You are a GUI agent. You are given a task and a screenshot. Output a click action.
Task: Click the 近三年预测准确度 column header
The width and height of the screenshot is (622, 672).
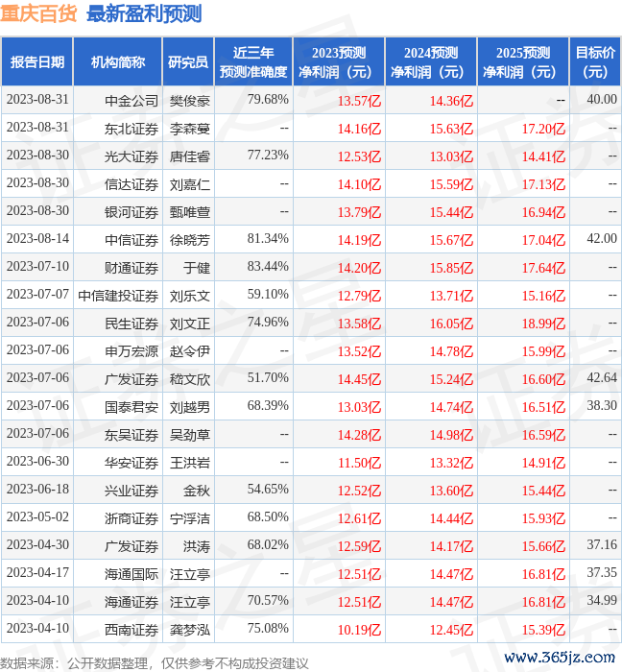click(253, 62)
